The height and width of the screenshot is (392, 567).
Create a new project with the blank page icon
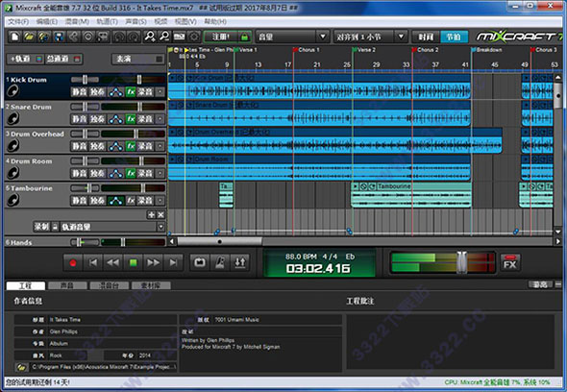point(14,37)
